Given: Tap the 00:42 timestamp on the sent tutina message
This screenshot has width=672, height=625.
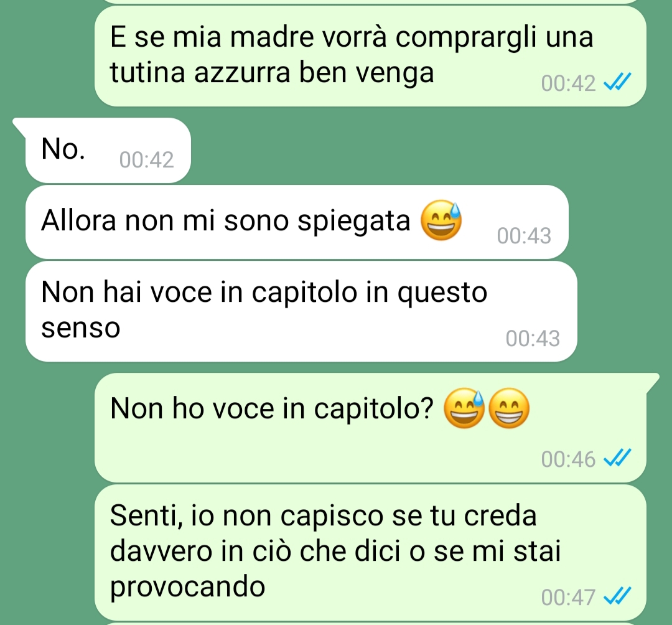Looking at the screenshot, I should pyautogui.click(x=568, y=83).
